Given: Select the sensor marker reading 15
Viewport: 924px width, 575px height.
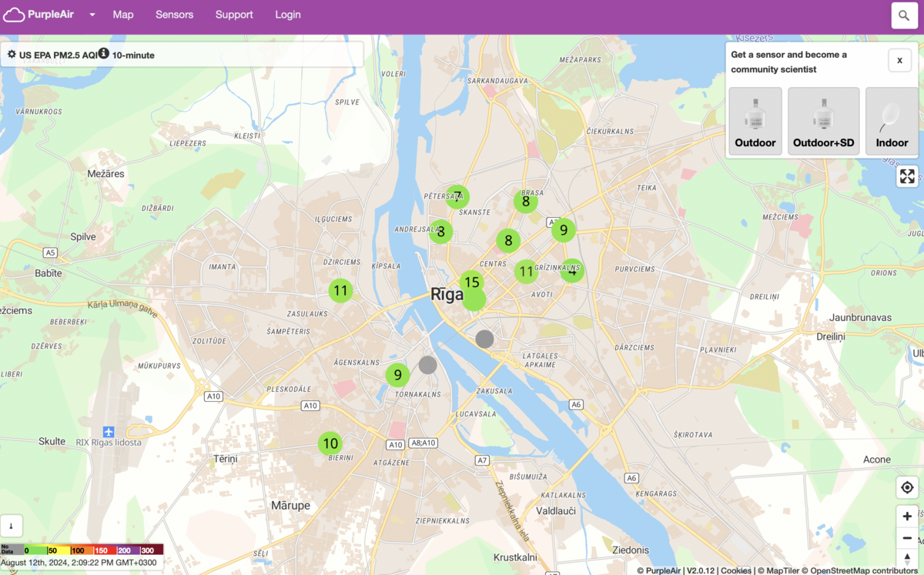Looking at the screenshot, I should 471,282.
